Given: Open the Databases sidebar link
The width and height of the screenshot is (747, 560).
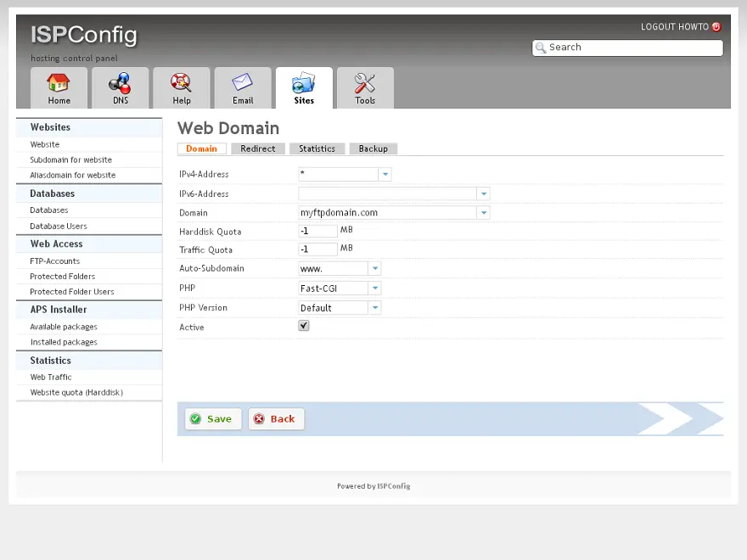Looking at the screenshot, I should point(49,210).
